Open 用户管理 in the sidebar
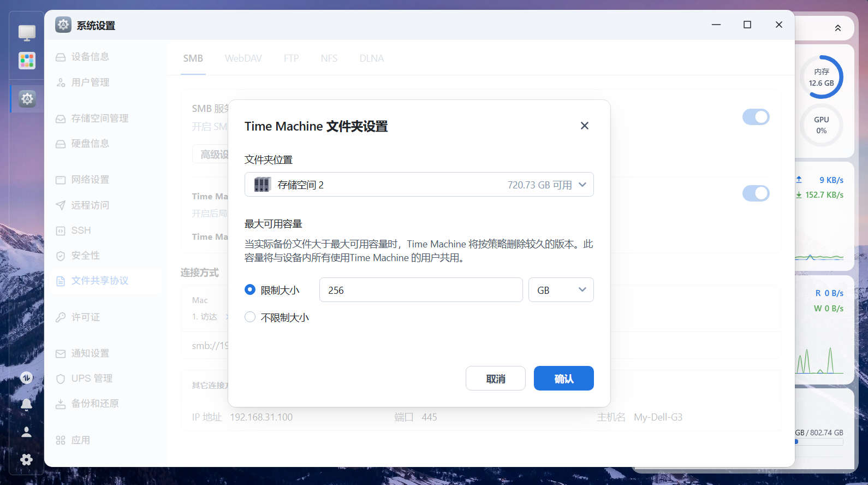Screen dimensions: 868x485 point(106,82)
